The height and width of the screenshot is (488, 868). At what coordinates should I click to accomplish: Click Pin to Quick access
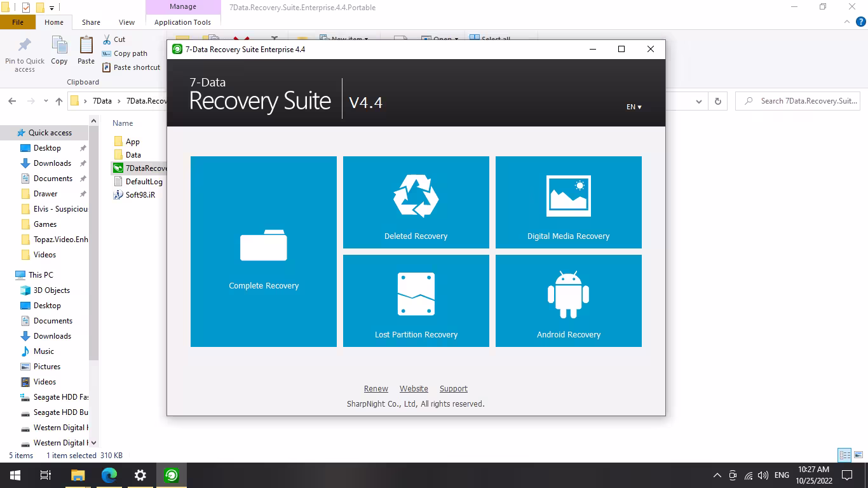25,55
